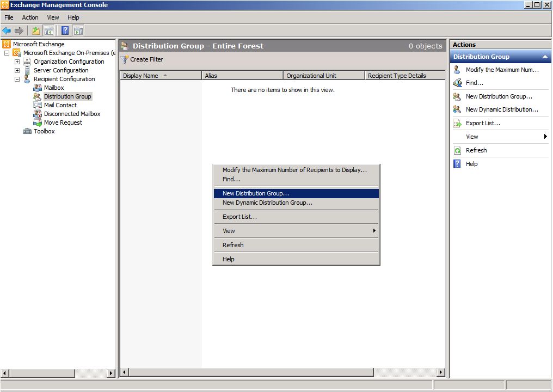Toggle the Show/Hide Action Pane toolbar icon

[78, 30]
